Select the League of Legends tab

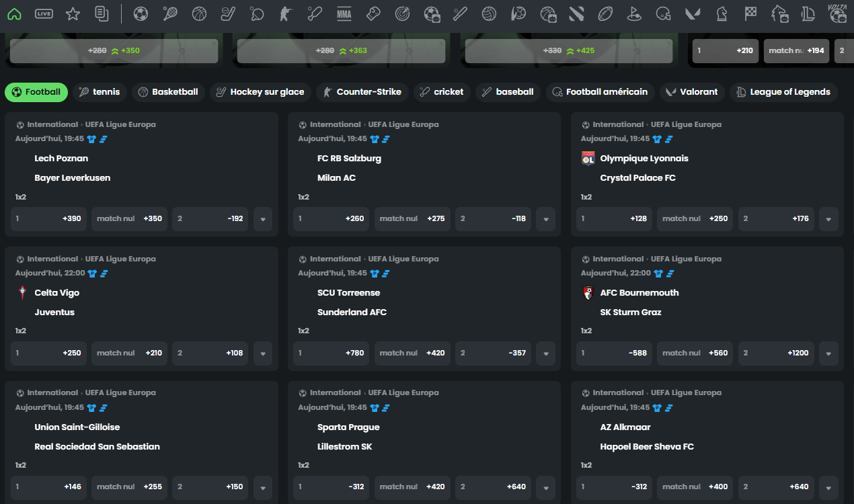tap(783, 92)
